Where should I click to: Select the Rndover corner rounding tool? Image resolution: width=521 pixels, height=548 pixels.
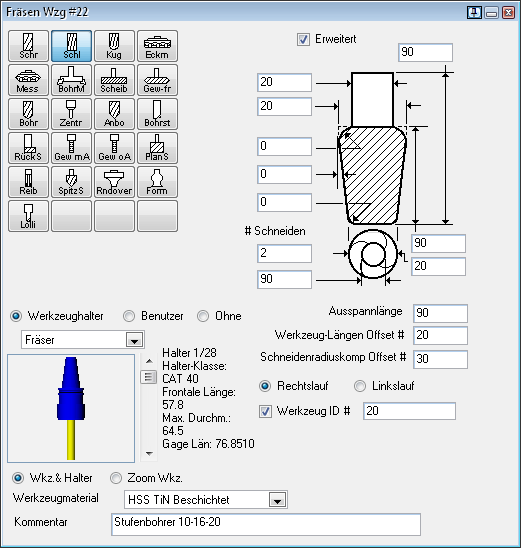[114, 182]
